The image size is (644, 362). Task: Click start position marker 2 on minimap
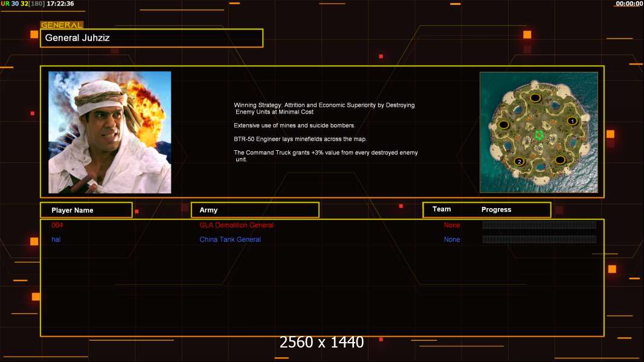click(x=519, y=162)
